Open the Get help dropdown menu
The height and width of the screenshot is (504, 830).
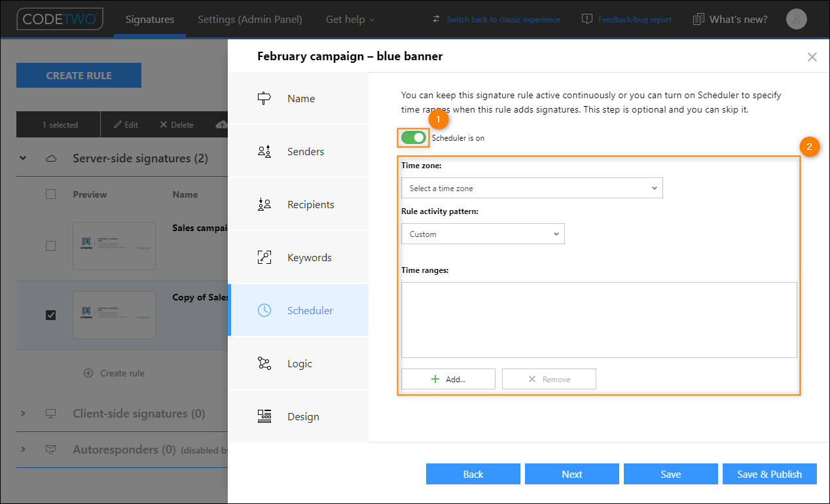pos(350,19)
